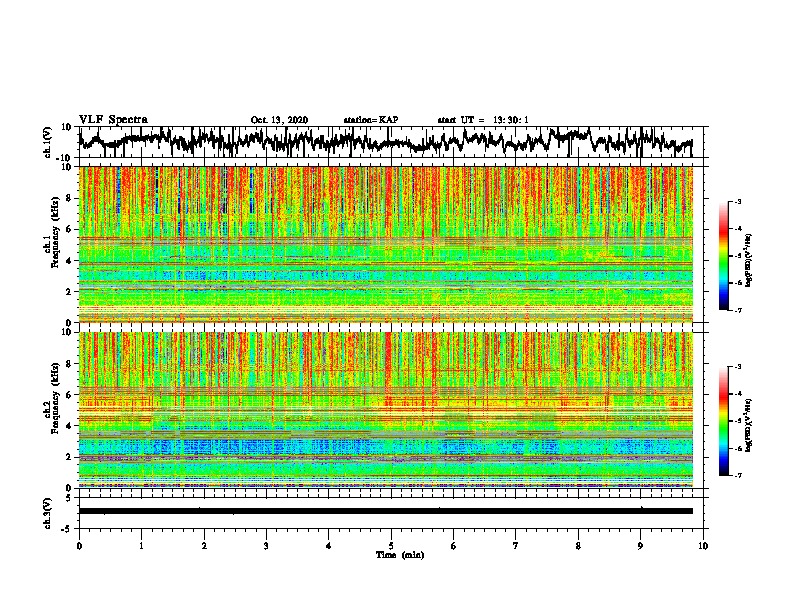Click the 'VLF Spectra' title text
Screen dimensions: 792x612
113,120
